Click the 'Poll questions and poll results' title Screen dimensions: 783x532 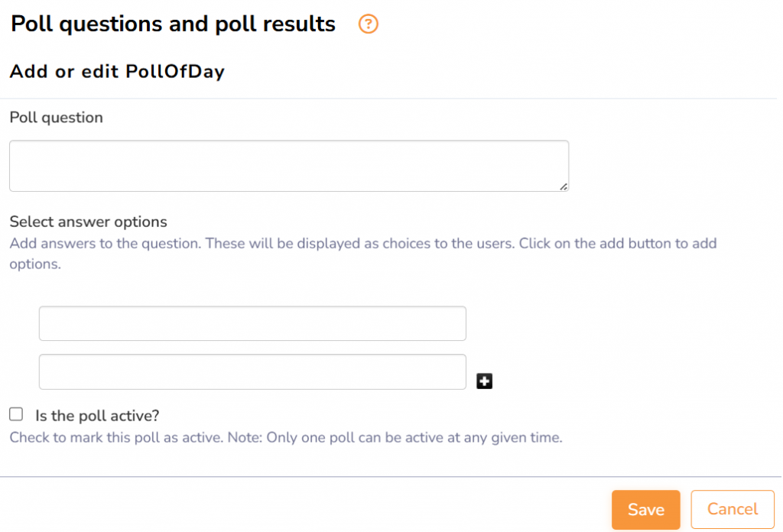[x=173, y=24]
